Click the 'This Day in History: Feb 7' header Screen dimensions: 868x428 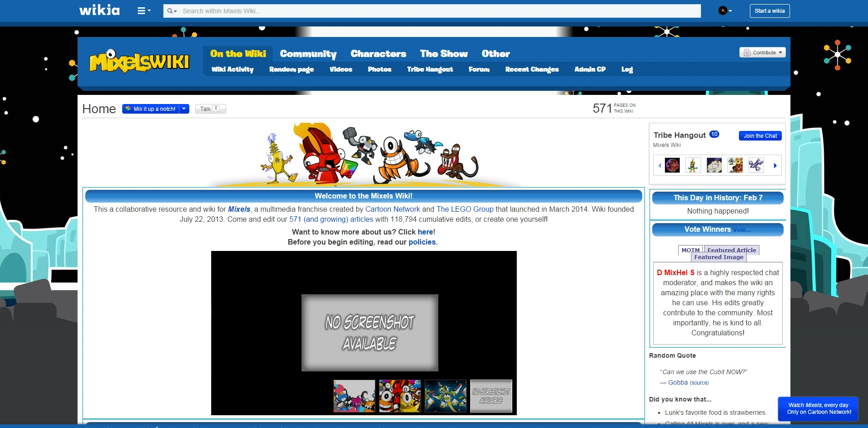pyautogui.click(x=718, y=198)
